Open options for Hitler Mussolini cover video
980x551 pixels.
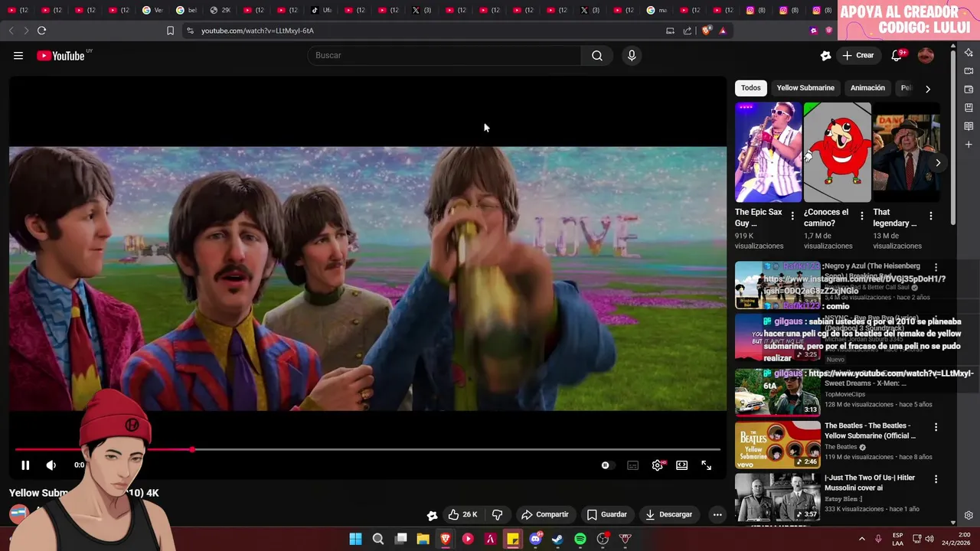pyautogui.click(x=936, y=479)
